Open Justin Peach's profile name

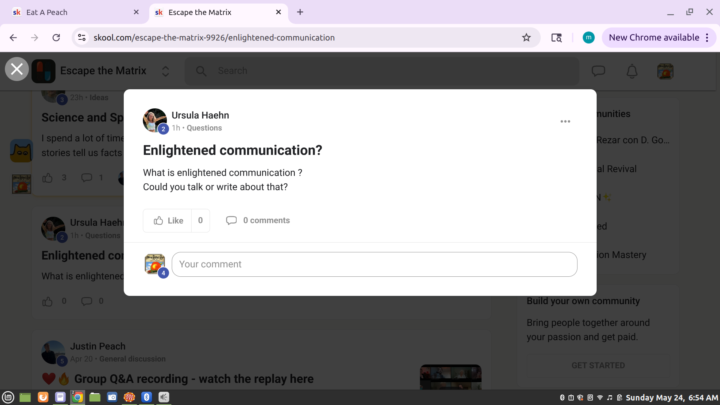[97, 346]
